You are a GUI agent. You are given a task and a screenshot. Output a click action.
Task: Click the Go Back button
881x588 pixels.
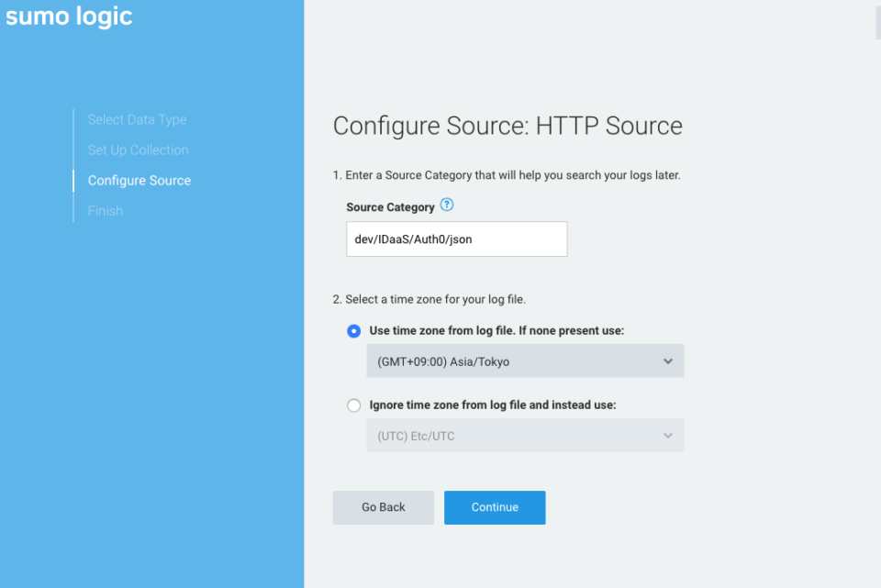coord(384,507)
